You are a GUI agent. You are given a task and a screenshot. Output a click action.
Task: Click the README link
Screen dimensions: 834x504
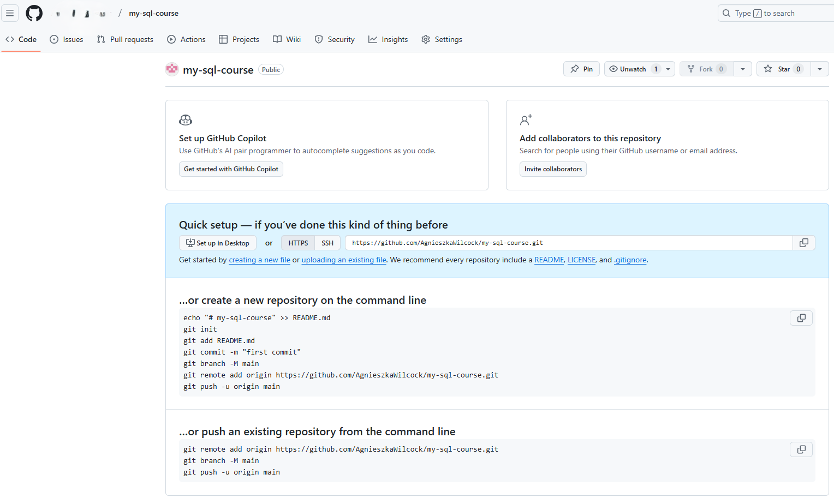549,260
